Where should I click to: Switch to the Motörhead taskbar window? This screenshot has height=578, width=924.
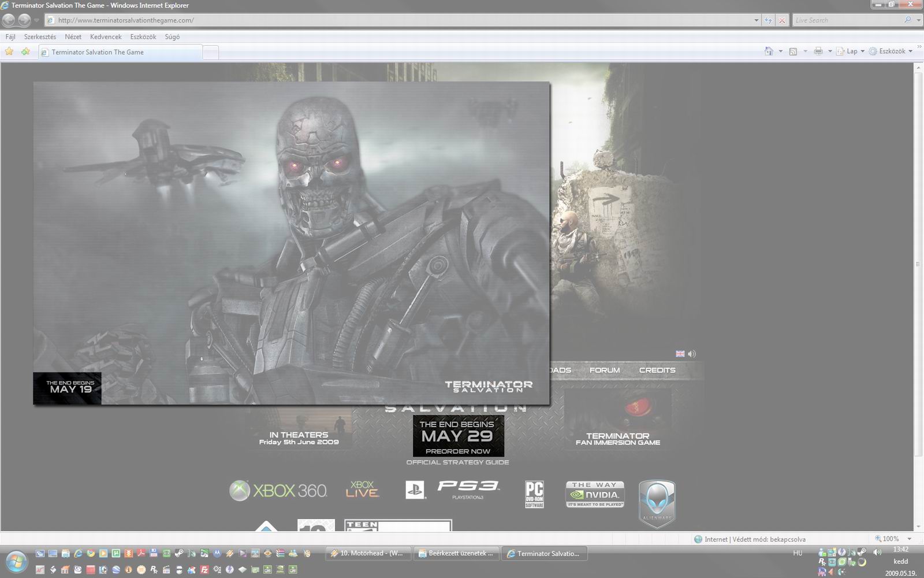coord(369,553)
